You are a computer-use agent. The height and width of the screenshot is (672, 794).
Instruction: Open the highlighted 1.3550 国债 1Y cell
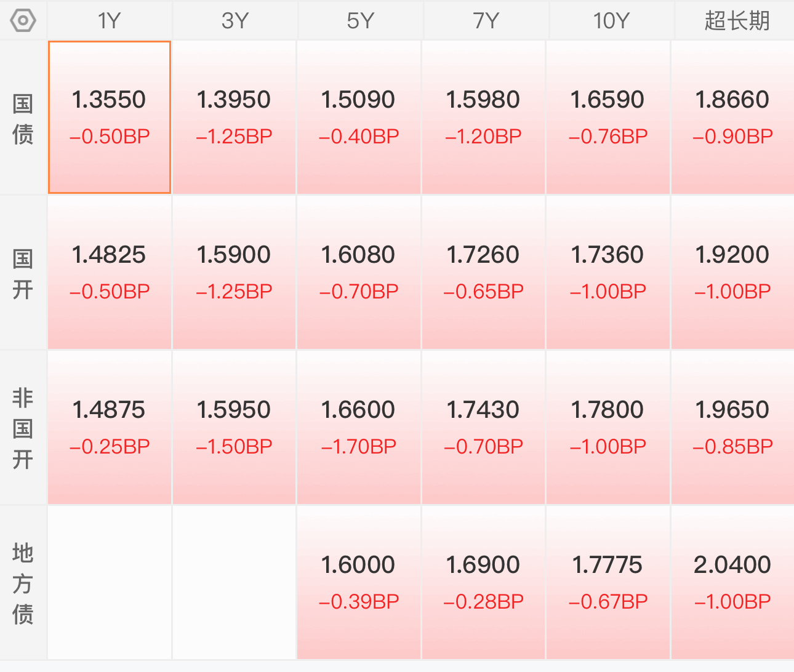tap(110, 118)
